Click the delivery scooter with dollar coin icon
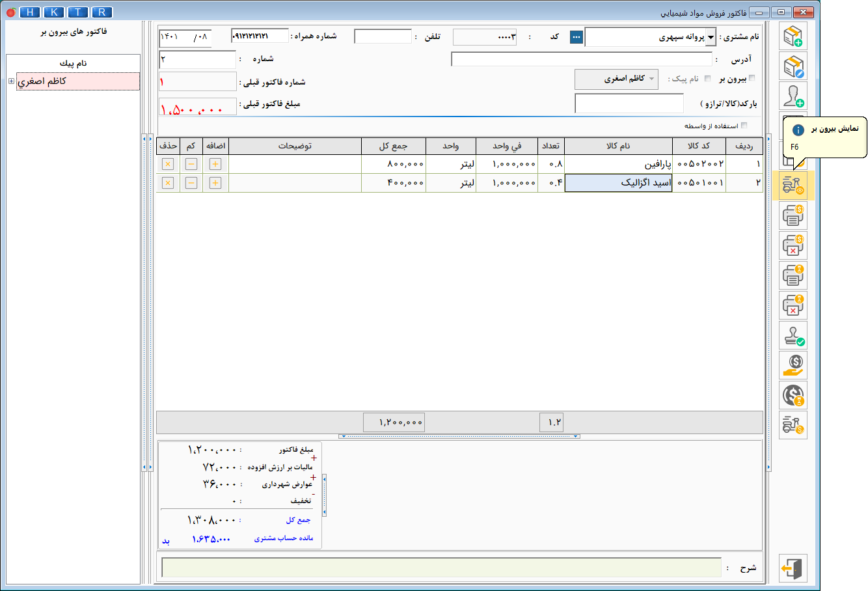Image resolution: width=868 pixels, height=591 pixels. pos(793,425)
